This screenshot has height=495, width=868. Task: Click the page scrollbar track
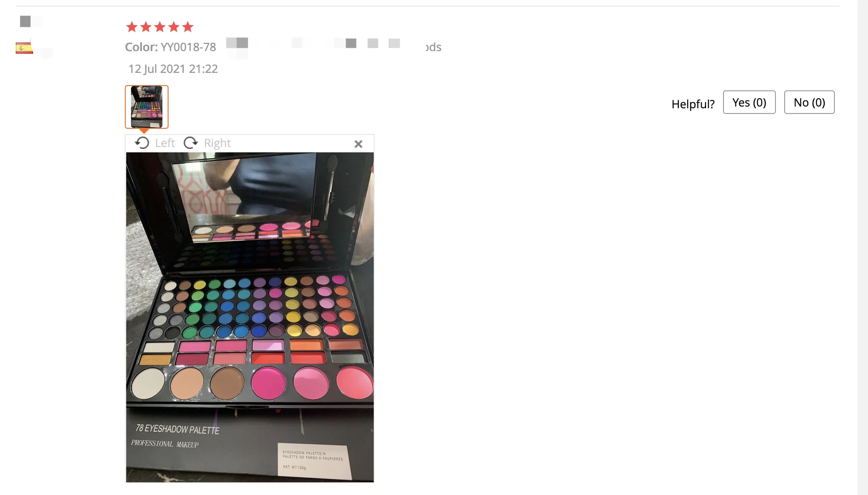[862, 247]
